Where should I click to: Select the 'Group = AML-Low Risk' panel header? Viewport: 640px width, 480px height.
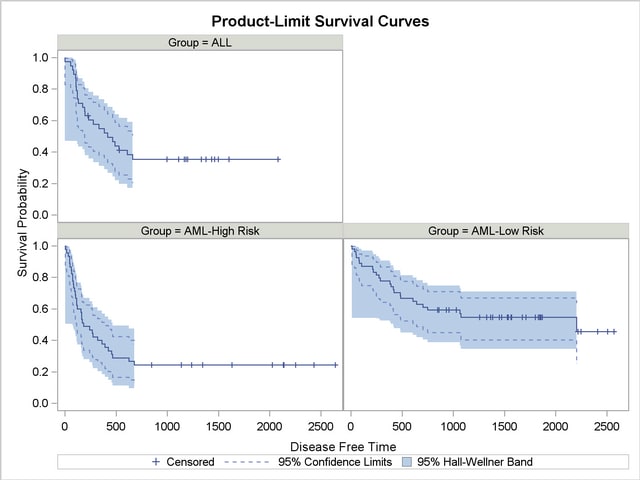(486, 231)
